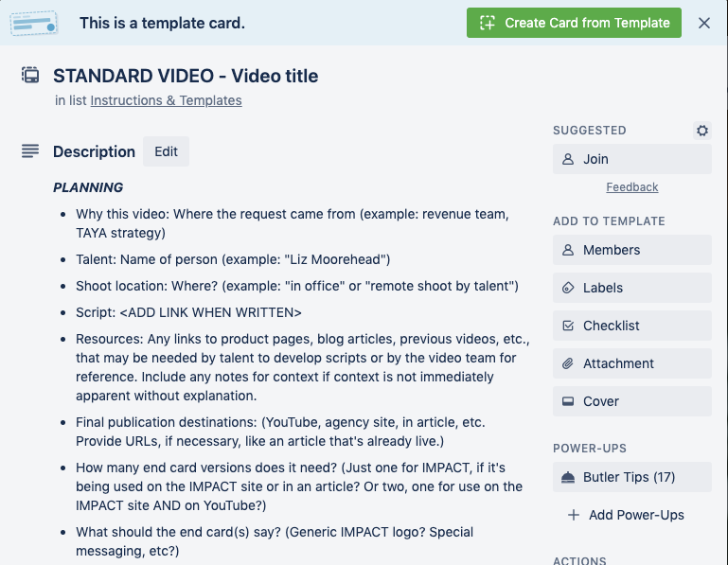Click the description lines icon

tap(30, 151)
